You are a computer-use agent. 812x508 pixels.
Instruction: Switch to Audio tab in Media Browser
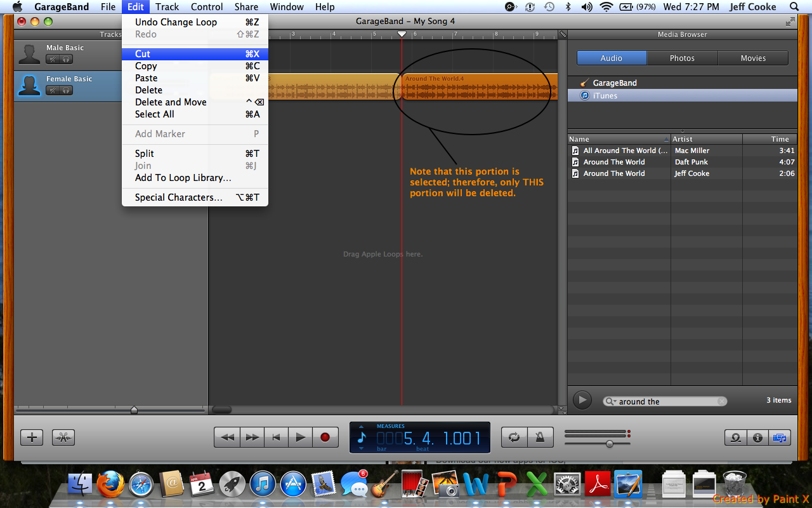tap(612, 58)
